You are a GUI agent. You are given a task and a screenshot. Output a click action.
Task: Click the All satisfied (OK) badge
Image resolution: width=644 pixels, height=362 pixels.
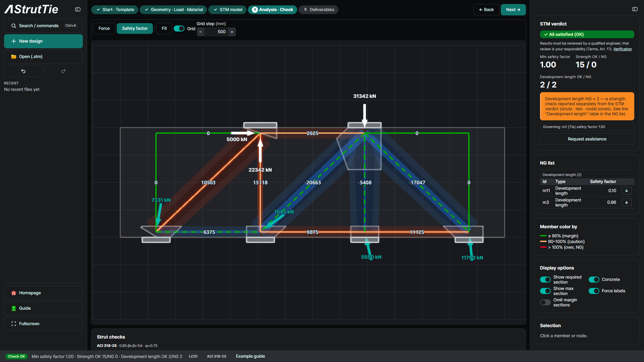(x=587, y=35)
